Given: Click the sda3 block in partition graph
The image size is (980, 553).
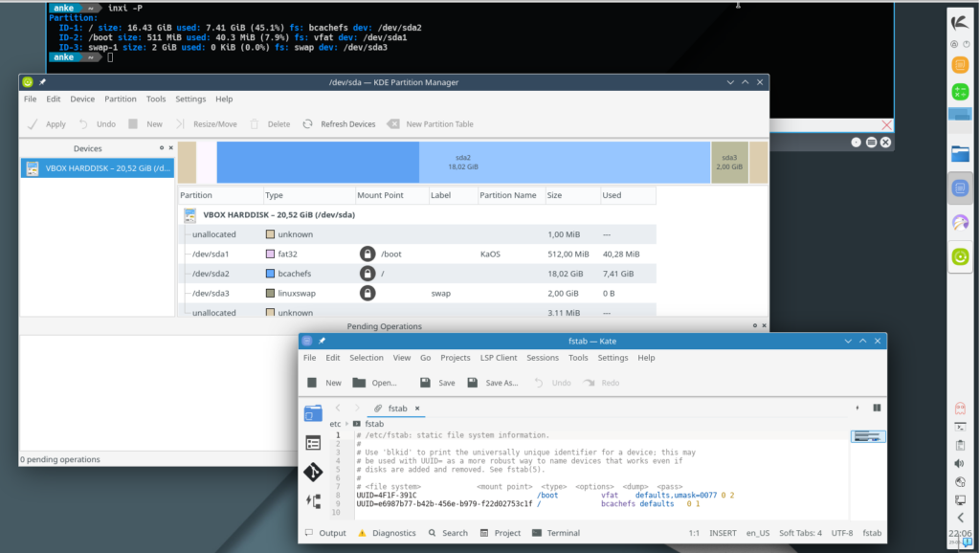Looking at the screenshot, I should tap(729, 162).
